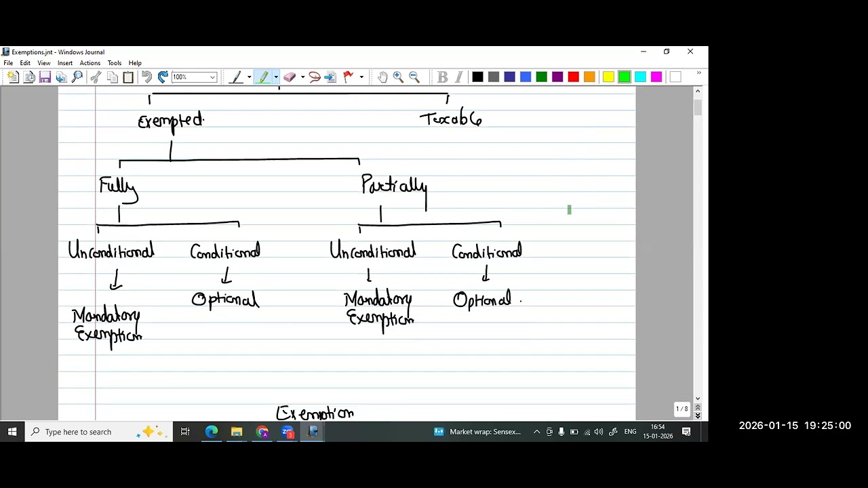Go to next page double-arrow button
868x488 pixels.
coord(698,415)
